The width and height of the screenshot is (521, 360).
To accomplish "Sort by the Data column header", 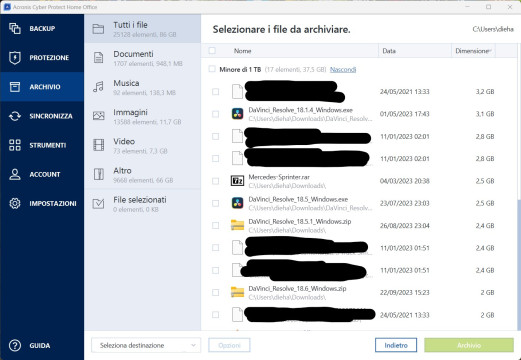I will pyautogui.click(x=415, y=51).
